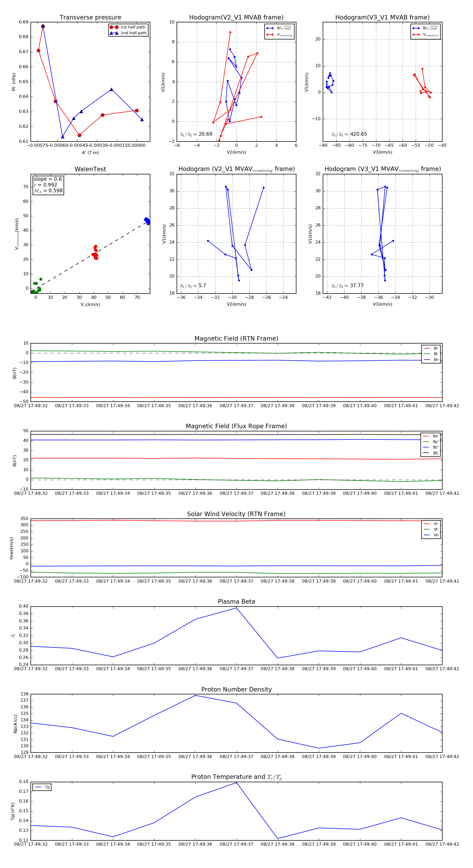Viewport: 473px width, 868px height.
Task: Select the "1st half path" legend entry
Action: (128, 27)
